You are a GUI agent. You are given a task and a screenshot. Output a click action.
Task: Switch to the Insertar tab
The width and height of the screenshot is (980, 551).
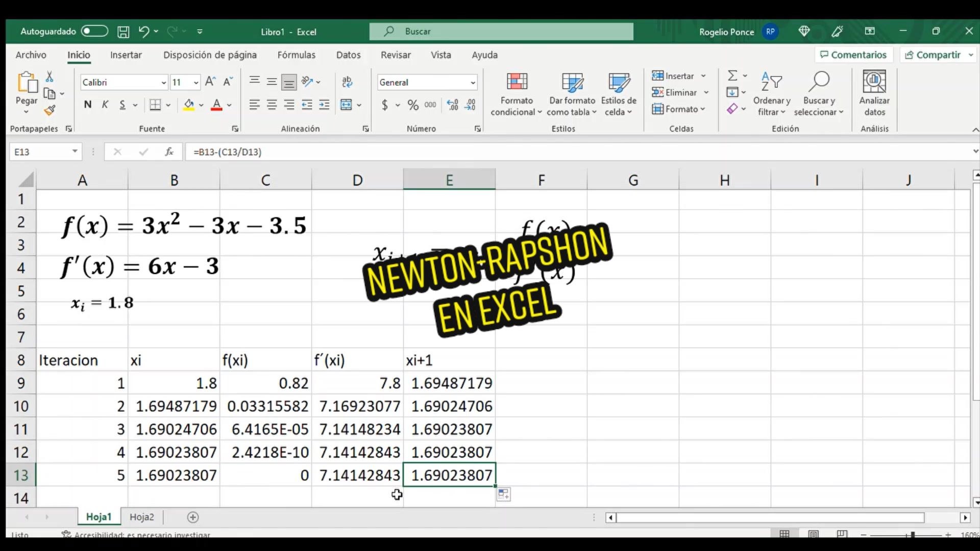tap(126, 55)
